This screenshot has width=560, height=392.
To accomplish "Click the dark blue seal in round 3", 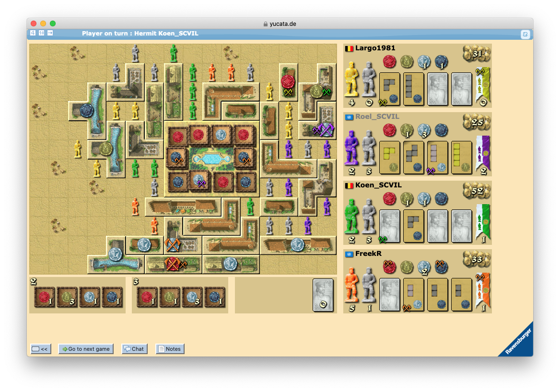I will 215,297.
